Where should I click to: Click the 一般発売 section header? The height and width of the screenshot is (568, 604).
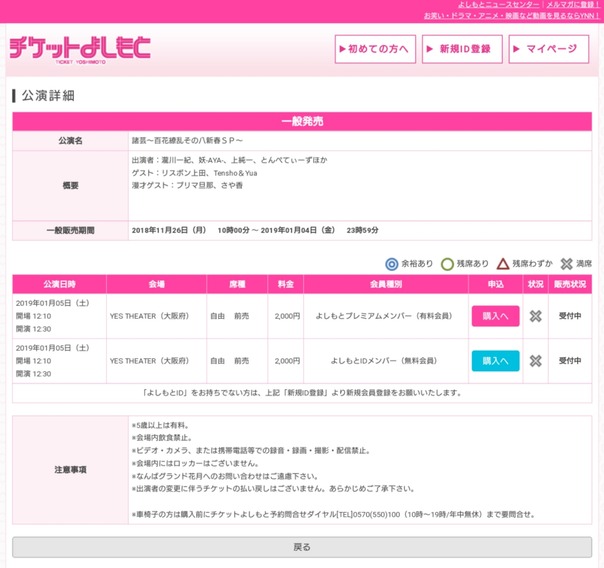pyautogui.click(x=302, y=121)
